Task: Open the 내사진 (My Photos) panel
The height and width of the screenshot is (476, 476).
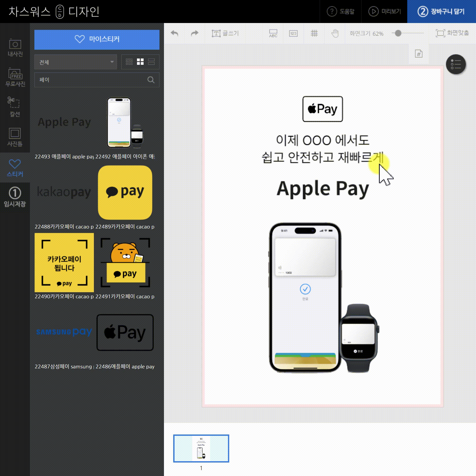Action: point(15,48)
